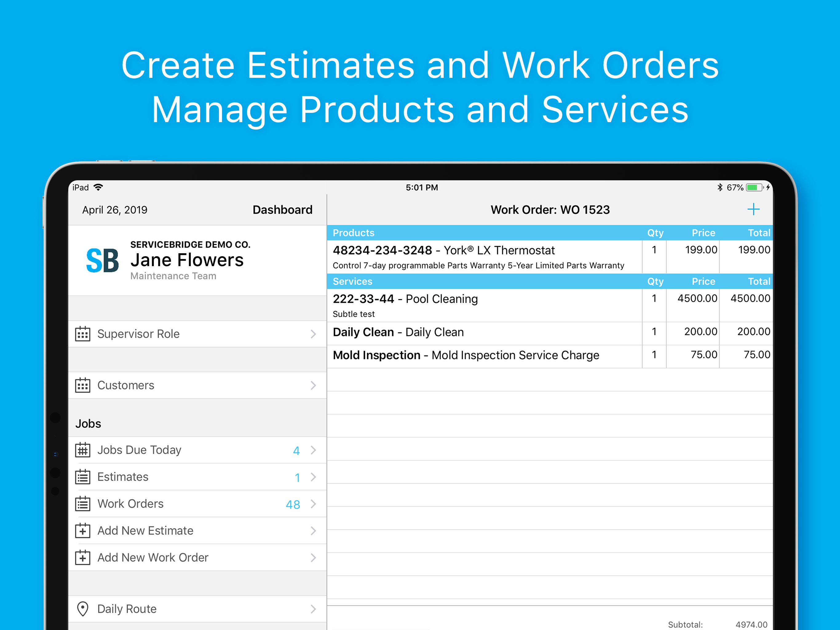The width and height of the screenshot is (840, 630).
Task: Click the battery indicator icon
Action: 755,187
